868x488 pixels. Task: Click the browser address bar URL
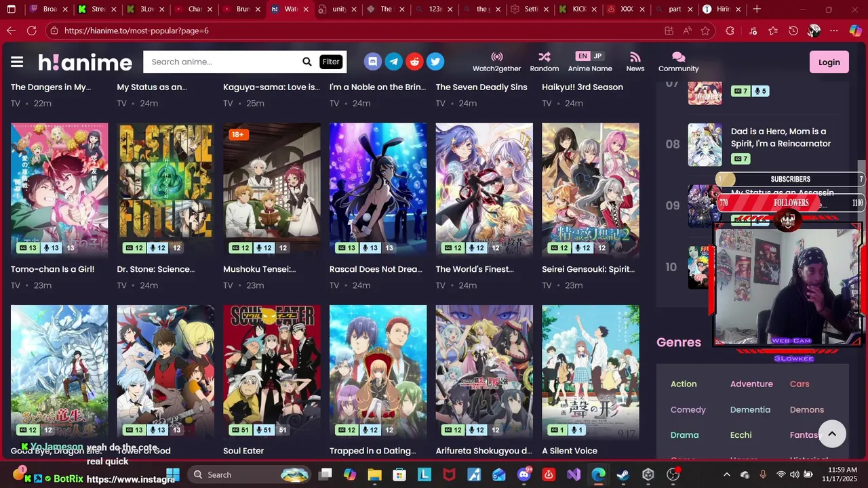pyautogui.click(x=136, y=30)
